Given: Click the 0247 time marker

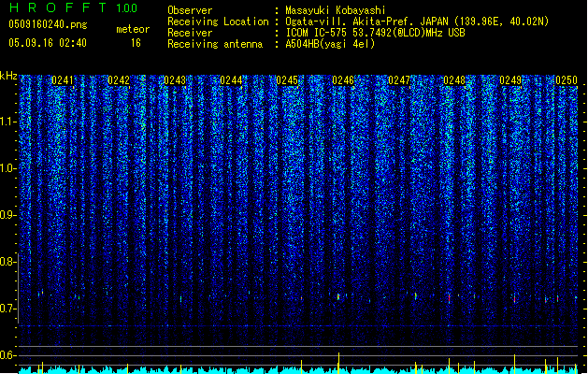Looking at the screenshot, I should click(399, 80).
